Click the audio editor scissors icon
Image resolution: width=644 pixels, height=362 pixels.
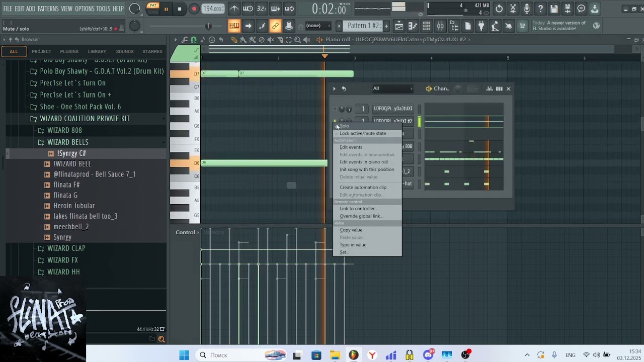coord(513,9)
